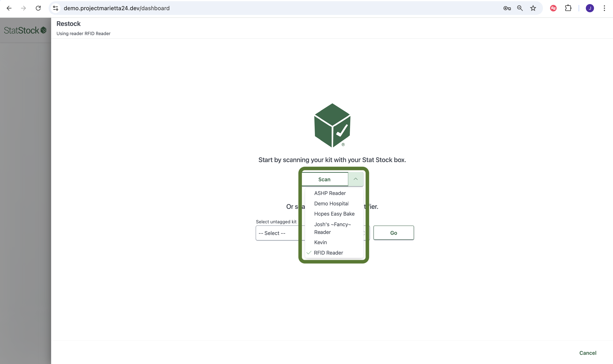The height and width of the screenshot is (364, 613).
Task: Click 'Using reader RFID Reader' text
Action: (x=83, y=33)
